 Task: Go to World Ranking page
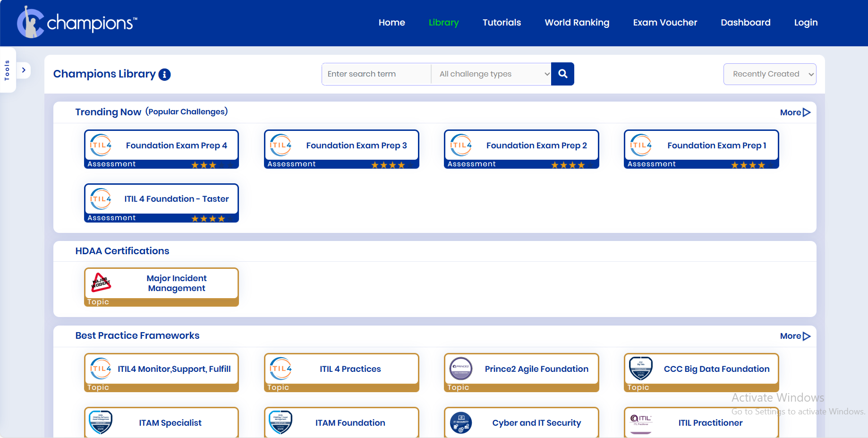pos(577,23)
